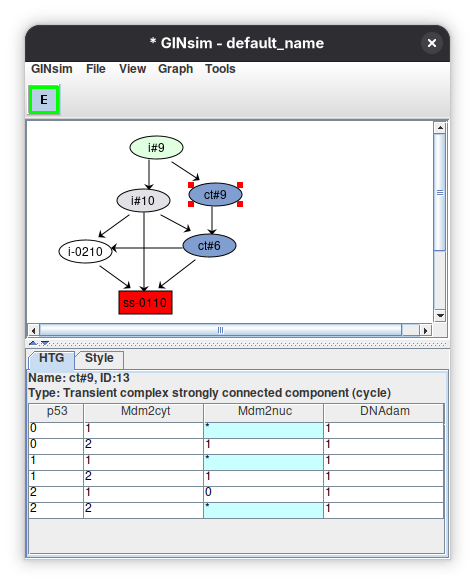Click the horizontal scrollbar left arrow

(x=34, y=330)
